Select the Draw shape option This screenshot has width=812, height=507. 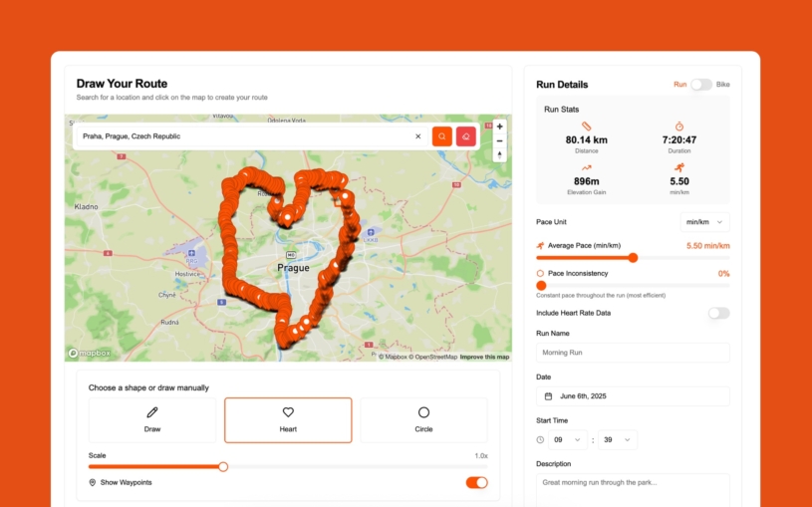click(152, 419)
